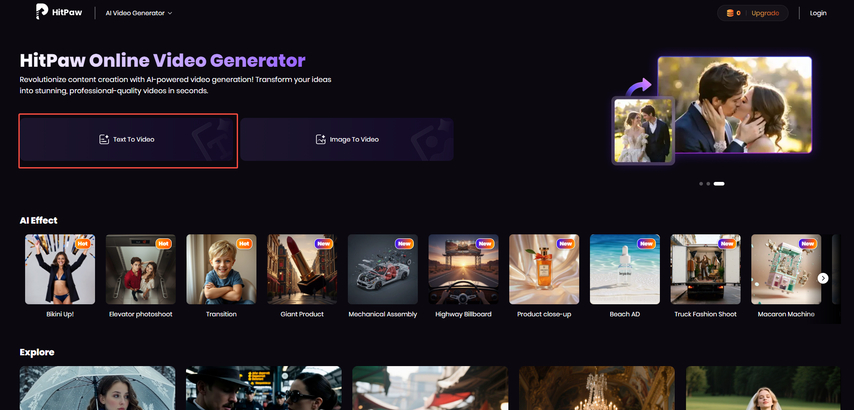Screen dimensions: 854x410
Task: Click the Login link
Action: [818, 13]
